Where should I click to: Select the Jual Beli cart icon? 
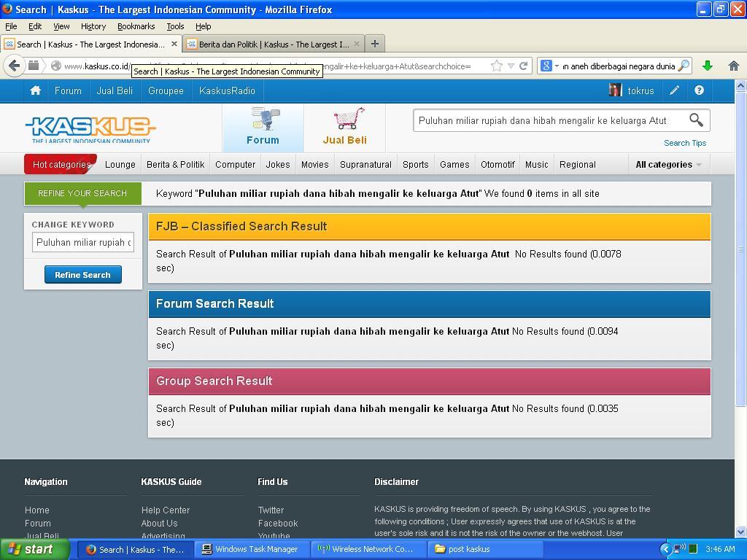[x=345, y=127]
